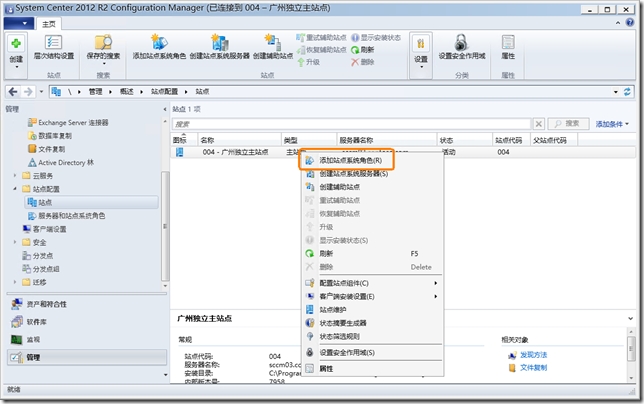Image resolution: width=644 pixels, height=404 pixels.
Task: Select Active Directory 林 in the tree
Action: (x=61, y=163)
